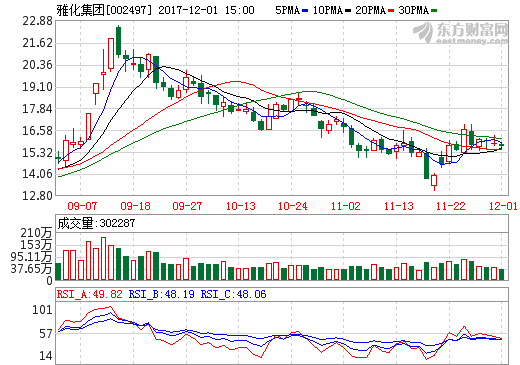The height and width of the screenshot is (365, 520).
Task: Click the 10PMA legend label
Action: pyautogui.click(x=328, y=10)
